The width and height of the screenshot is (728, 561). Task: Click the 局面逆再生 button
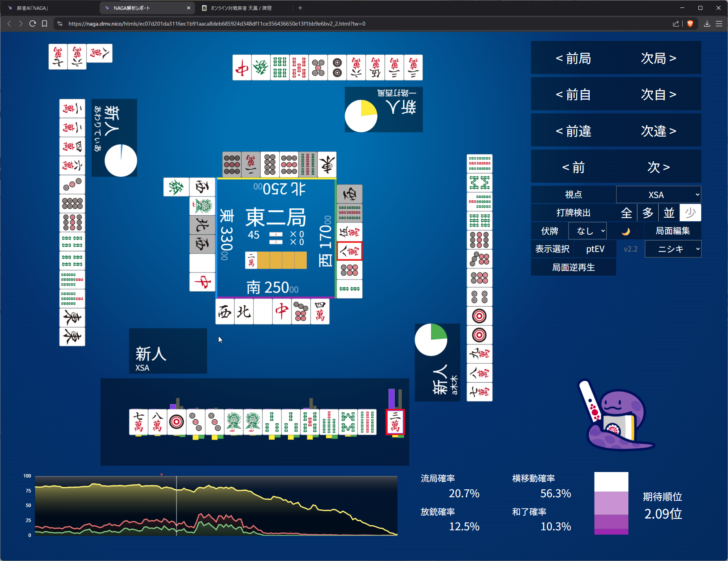[573, 267]
